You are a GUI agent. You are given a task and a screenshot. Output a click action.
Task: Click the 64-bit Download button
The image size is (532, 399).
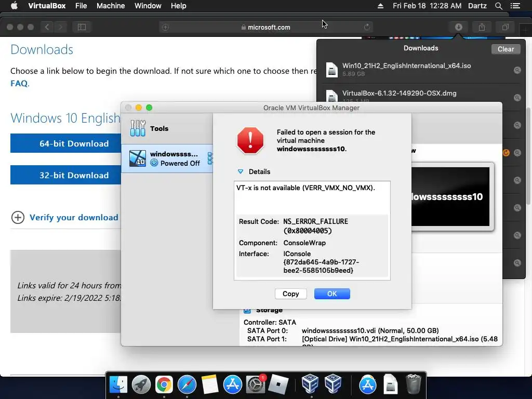tap(65, 143)
